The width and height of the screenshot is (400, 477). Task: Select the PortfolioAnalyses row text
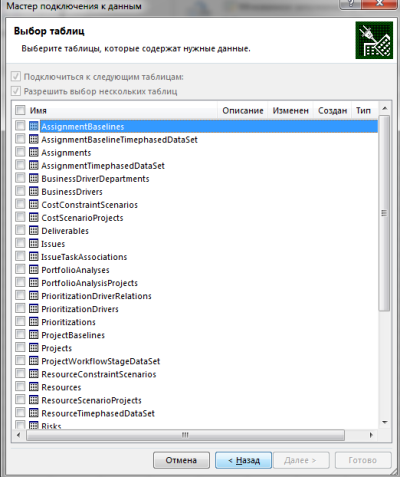point(75,270)
